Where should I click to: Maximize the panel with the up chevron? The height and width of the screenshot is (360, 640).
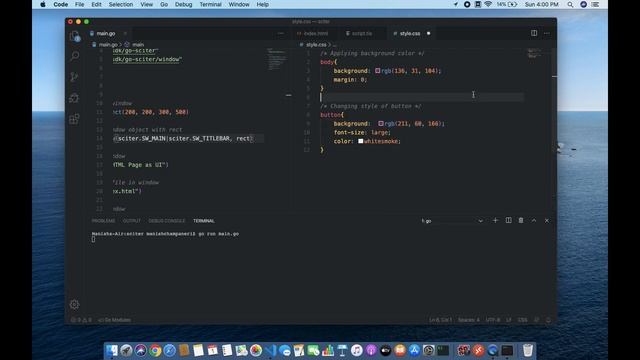tap(534, 220)
